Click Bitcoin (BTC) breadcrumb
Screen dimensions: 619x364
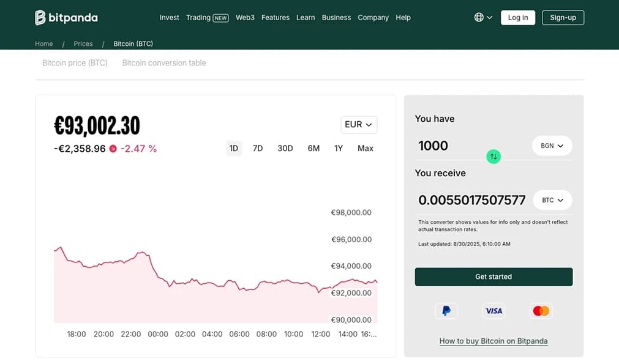(133, 44)
